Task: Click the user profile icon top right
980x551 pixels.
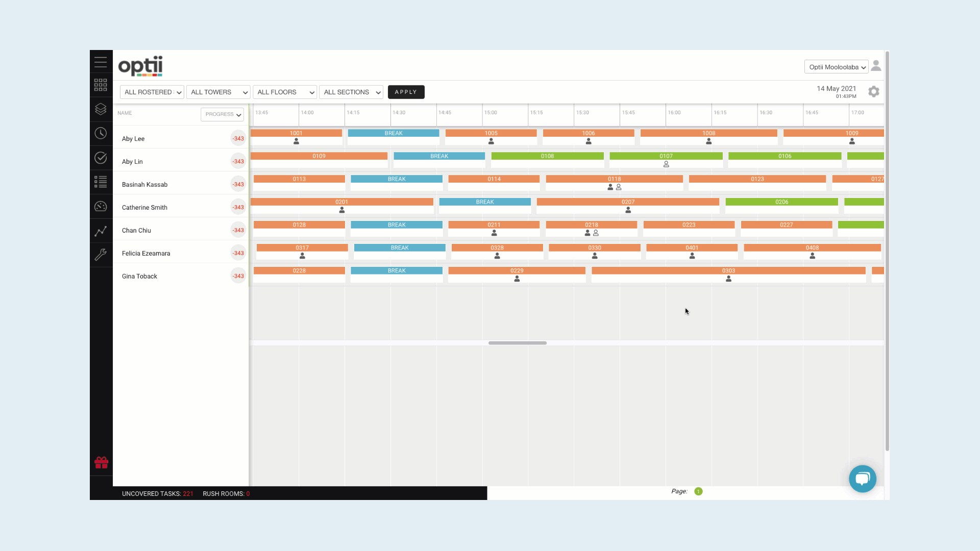Action: (x=876, y=66)
